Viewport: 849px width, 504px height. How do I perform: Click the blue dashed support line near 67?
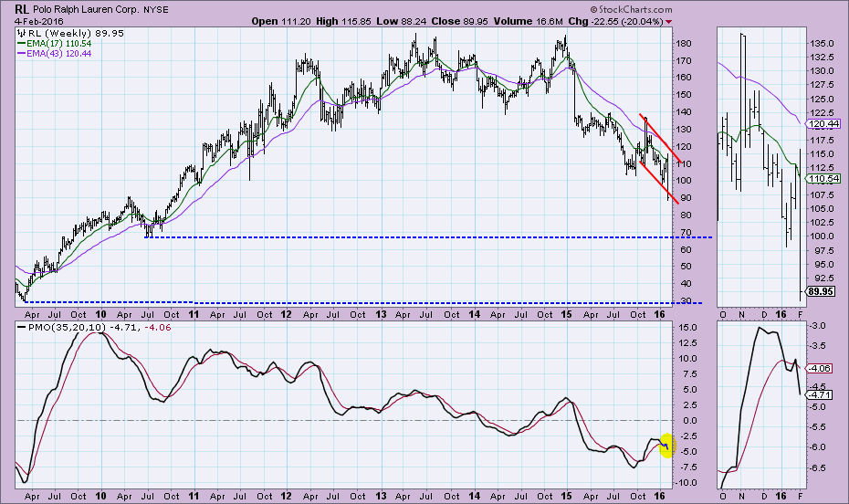[411, 237]
